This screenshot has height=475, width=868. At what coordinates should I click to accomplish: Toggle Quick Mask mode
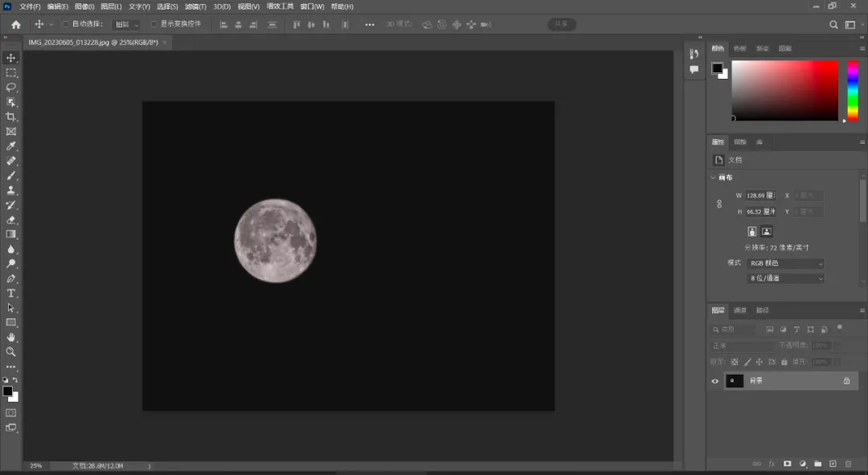click(11, 413)
